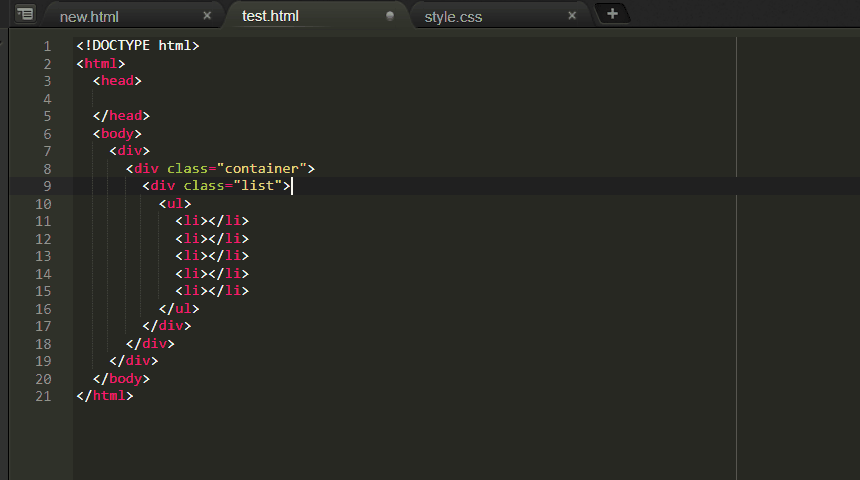Click line number 9 in the gutter

tap(47, 186)
